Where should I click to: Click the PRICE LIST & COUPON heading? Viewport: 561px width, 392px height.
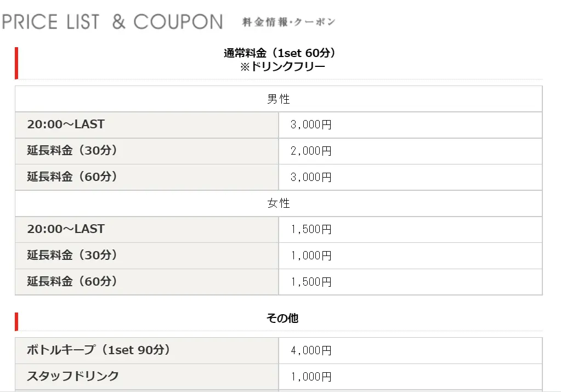pyautogui.click(x=112, y=22)
